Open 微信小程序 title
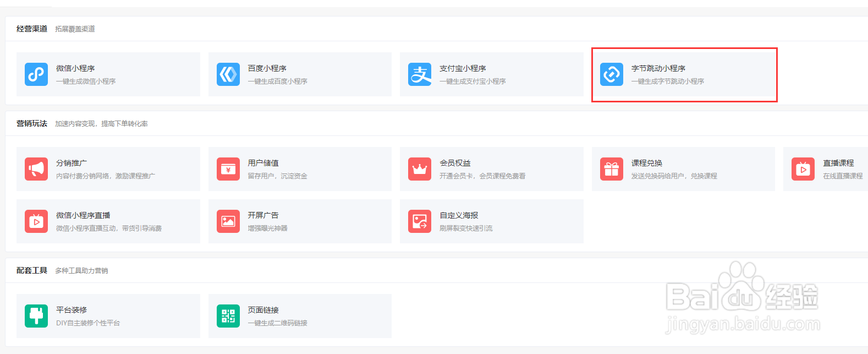Image resolution: width=868 pixels, height=354 pixels. click(75, 68)
